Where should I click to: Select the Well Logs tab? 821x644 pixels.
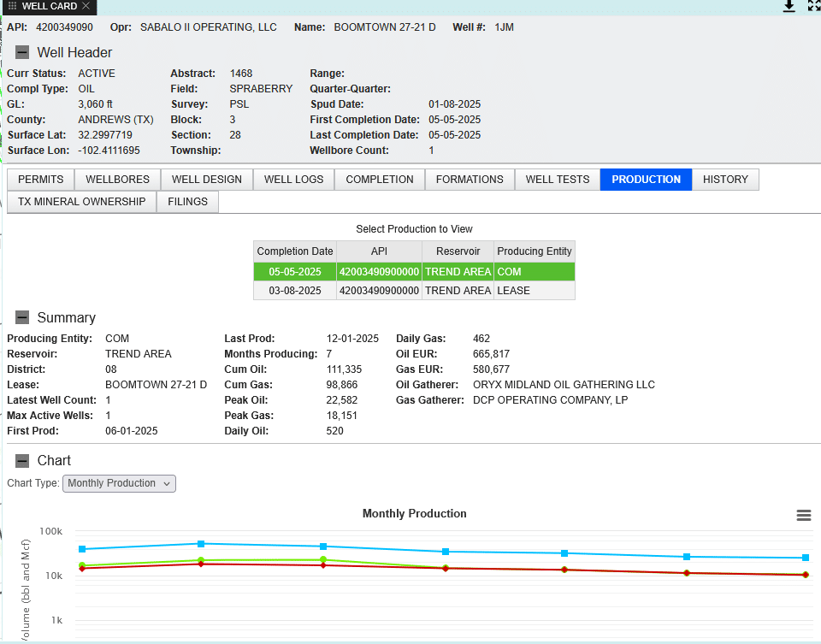293,180
